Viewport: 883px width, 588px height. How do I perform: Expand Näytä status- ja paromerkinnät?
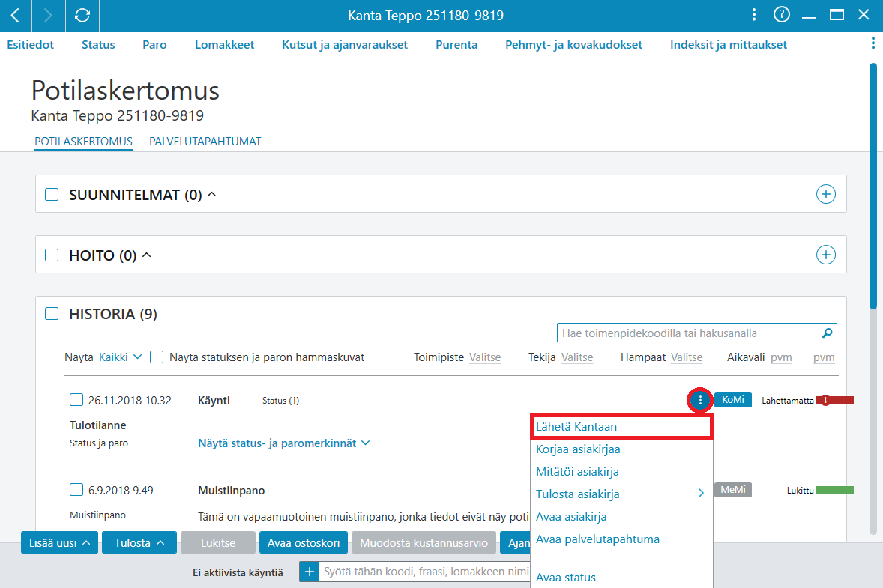tap(284, 443)
